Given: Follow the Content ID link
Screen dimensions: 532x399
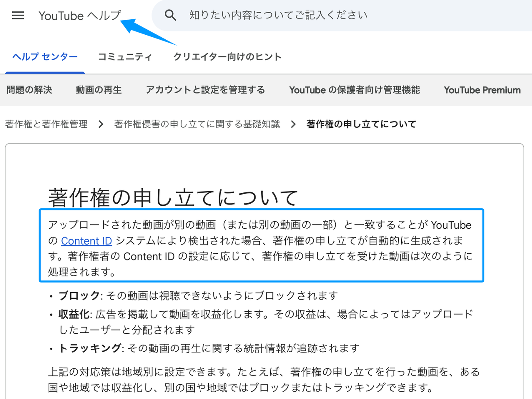Looking at the screenshot, I should point(86,241).
